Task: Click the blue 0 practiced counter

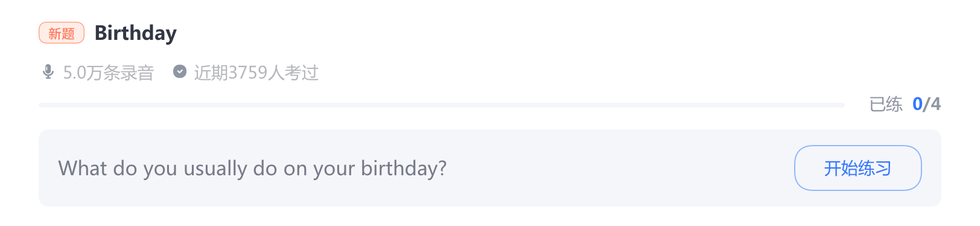Action: click(917, 105)
